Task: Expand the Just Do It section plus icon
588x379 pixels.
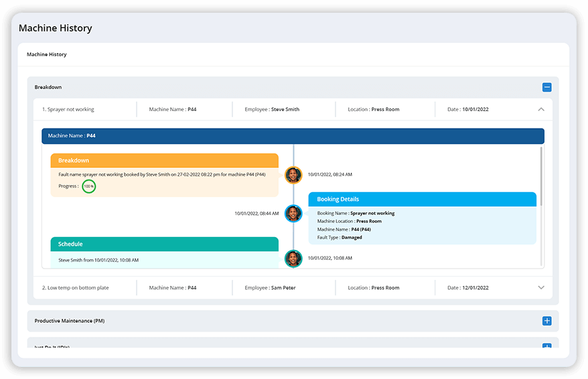Action: tap(546, 346)
